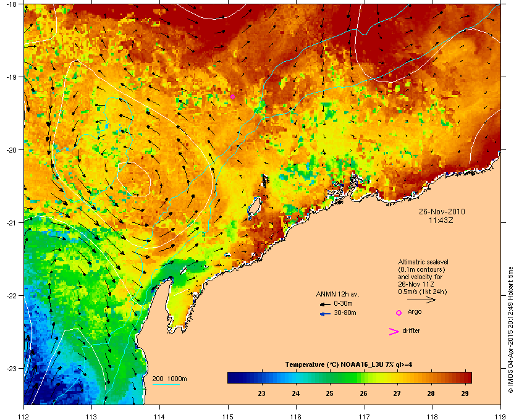519x420 pixels.
Task: Click the Argo float marker on the map
Action: 233,96
